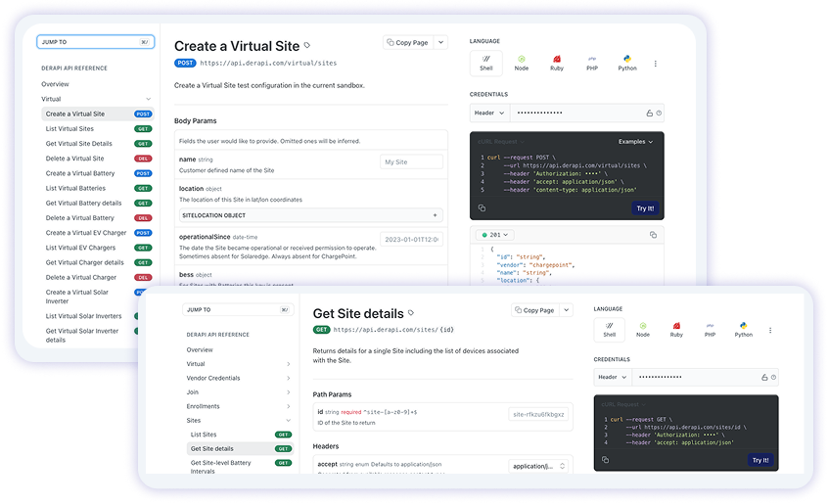Copy the cURL GET request code
The image size is (828, 504).
pyautogui.click(x=605, y=460)
